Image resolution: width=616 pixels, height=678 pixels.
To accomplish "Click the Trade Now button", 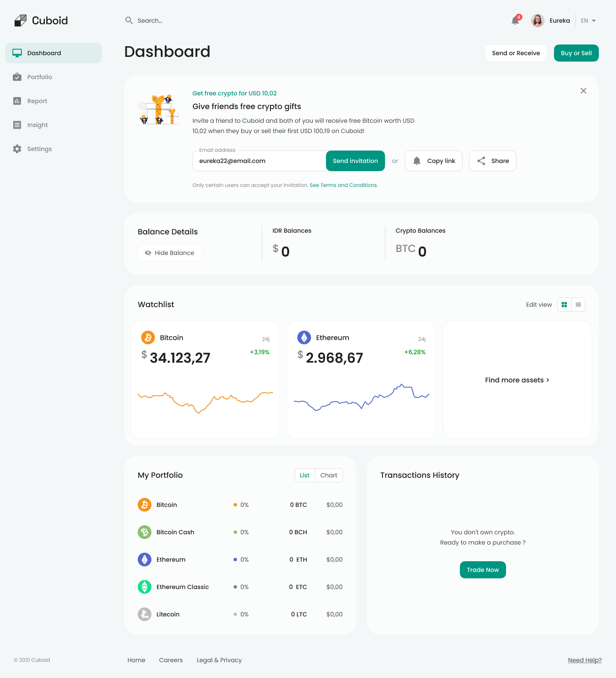I will pyautogui.click(x=483, y=570).
